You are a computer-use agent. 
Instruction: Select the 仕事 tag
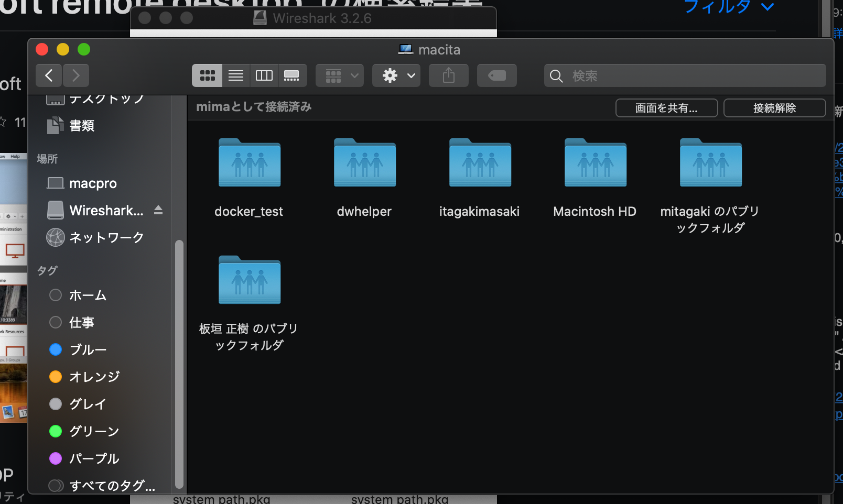[x=100, y=323]
